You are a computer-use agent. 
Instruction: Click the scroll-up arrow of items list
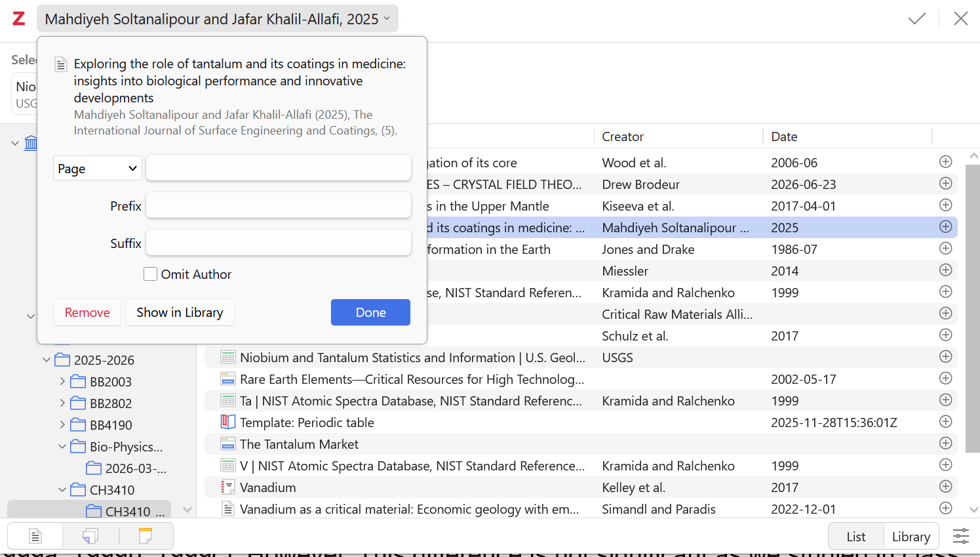(x=973, y=156)
